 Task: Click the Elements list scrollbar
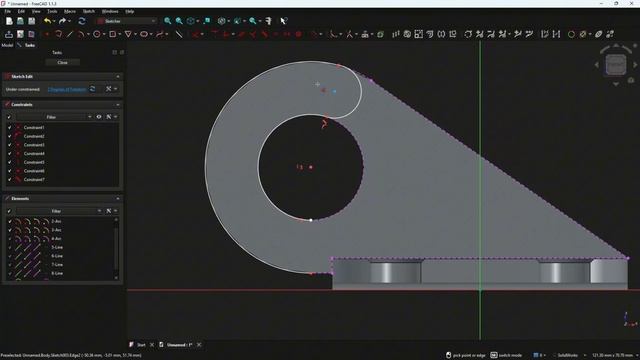116,249
